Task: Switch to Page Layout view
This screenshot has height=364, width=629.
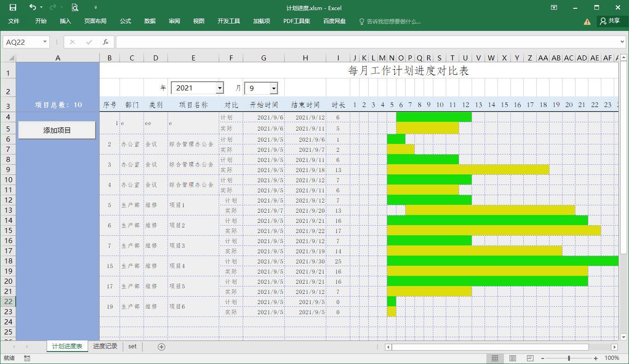Action: (512, 358)
